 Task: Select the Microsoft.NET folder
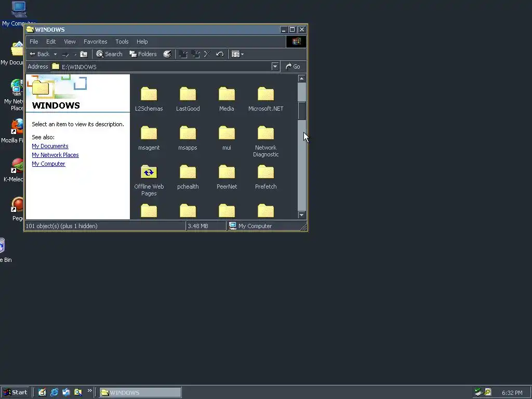coord(265,99)
